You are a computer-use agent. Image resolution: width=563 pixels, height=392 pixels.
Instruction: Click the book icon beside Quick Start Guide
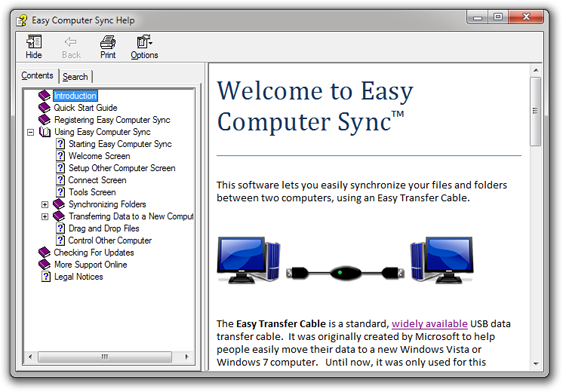(x=45, y=107)
